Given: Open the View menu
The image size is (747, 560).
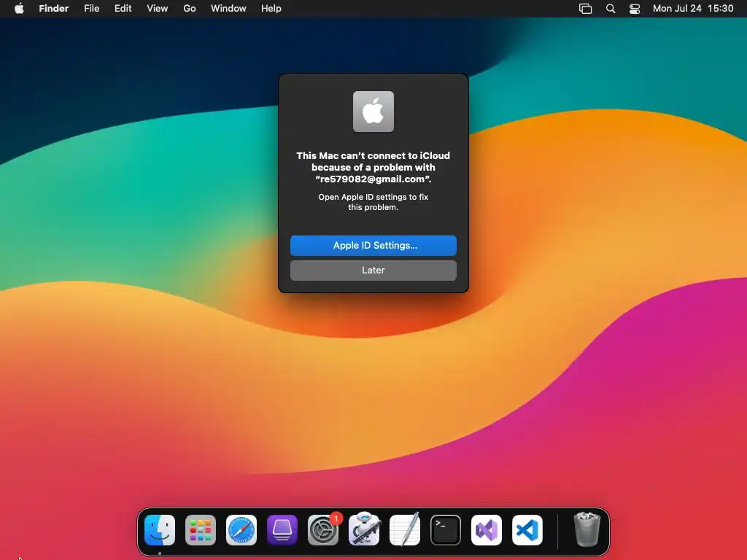Looking at the screenshot, I should coord(158,9).
